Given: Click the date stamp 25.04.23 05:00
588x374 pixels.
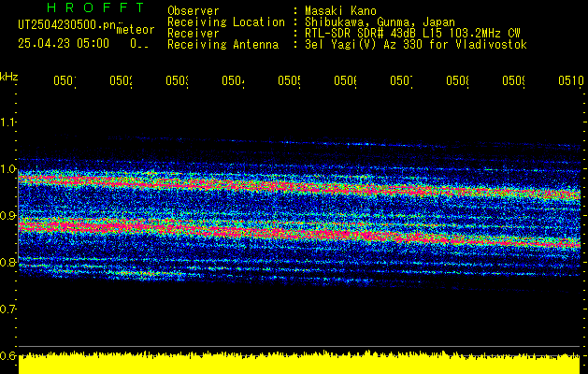Looking at the screenshot, I should pos(64,44).
